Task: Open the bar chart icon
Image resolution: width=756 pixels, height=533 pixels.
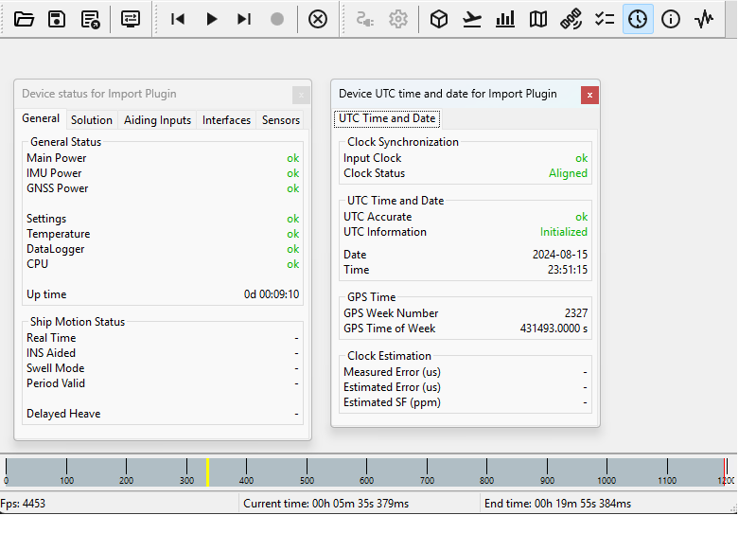Action: click(x=505, y=19)
